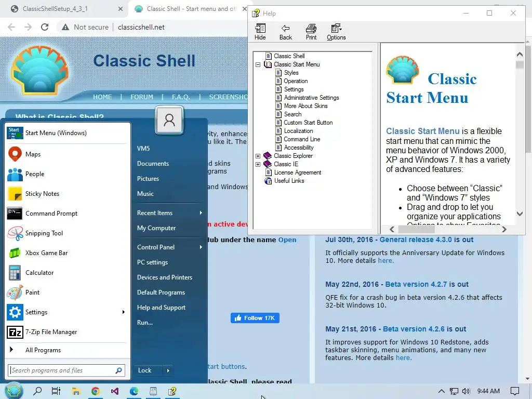Reload the classicshell.net page
Viewport: 532px width, 399px height.
click(x=45, y=27)
